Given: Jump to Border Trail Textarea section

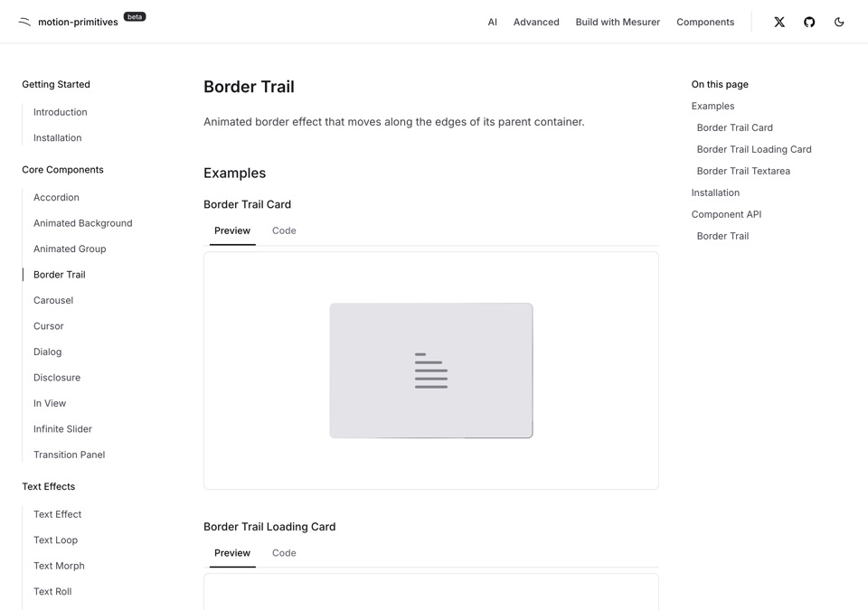Looking at the screenshot, I should [x=743, y=171].
